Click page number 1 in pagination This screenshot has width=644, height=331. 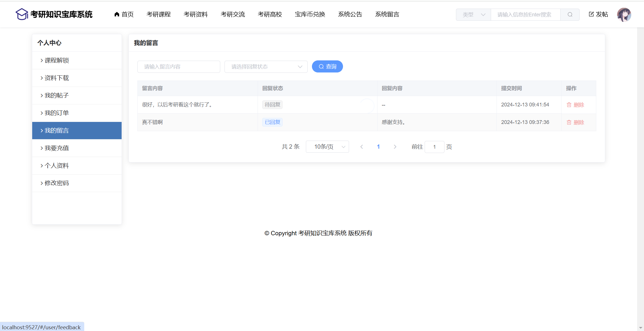[378, 147]
